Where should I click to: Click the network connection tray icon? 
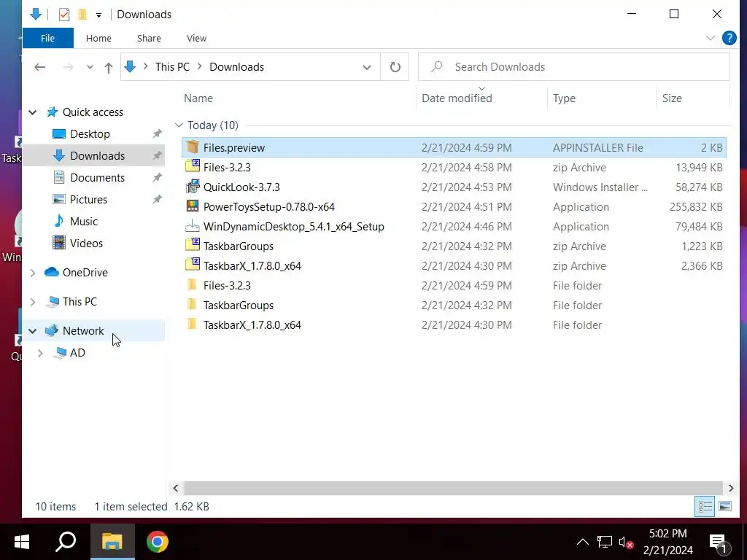click(605, 542)
